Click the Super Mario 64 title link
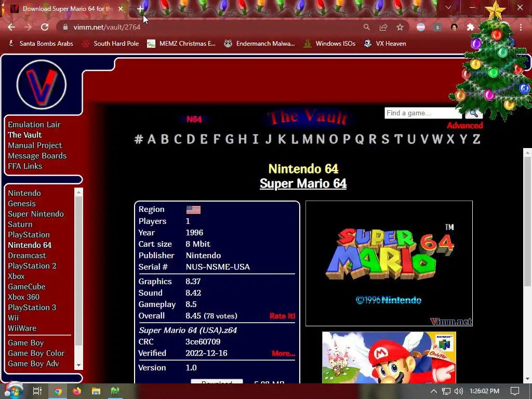Viewport: 532px width, 399px height. point(303,183)
